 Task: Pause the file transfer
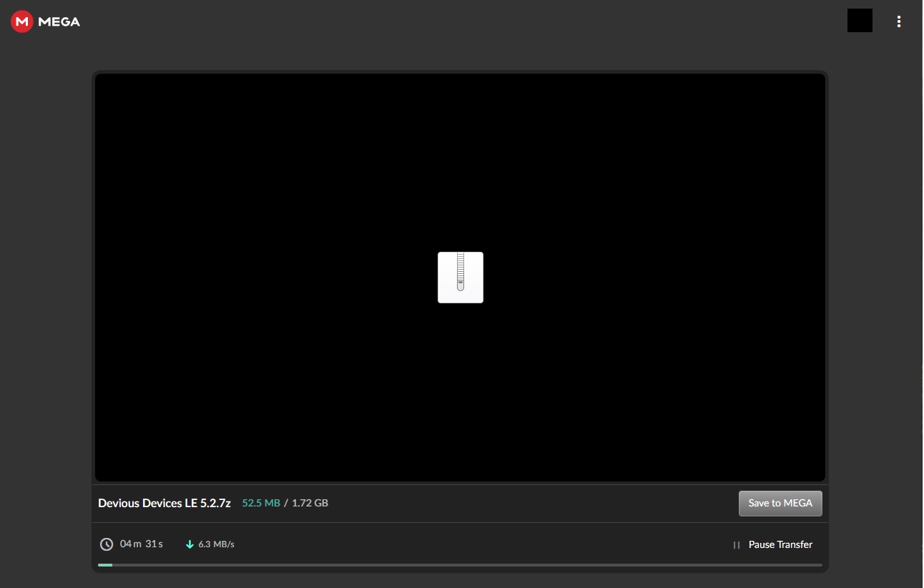click(x=772, y=544)
